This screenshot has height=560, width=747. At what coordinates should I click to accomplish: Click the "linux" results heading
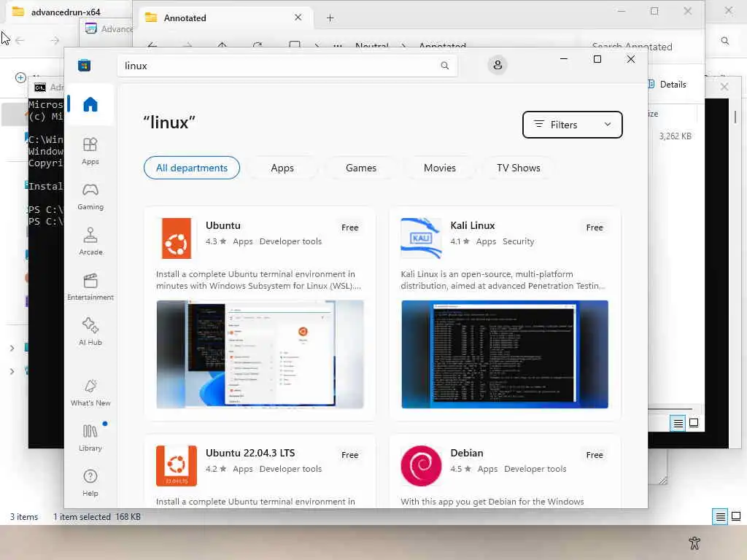coord(169,122)
